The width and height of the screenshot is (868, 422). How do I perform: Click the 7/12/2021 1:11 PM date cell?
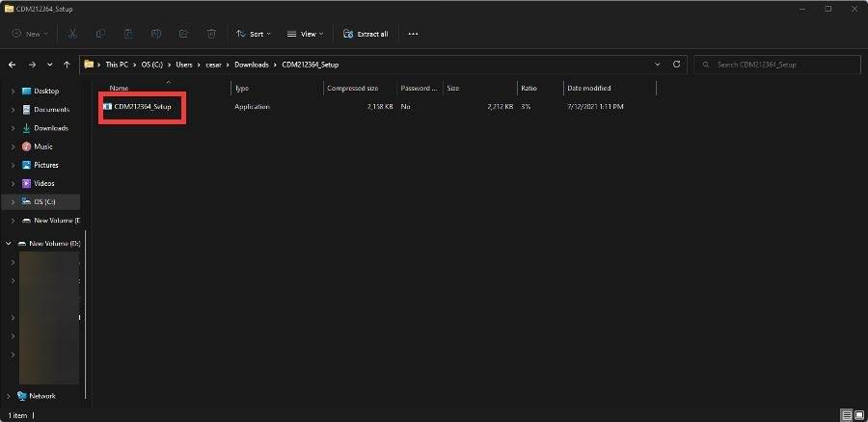tap(595, 106)
